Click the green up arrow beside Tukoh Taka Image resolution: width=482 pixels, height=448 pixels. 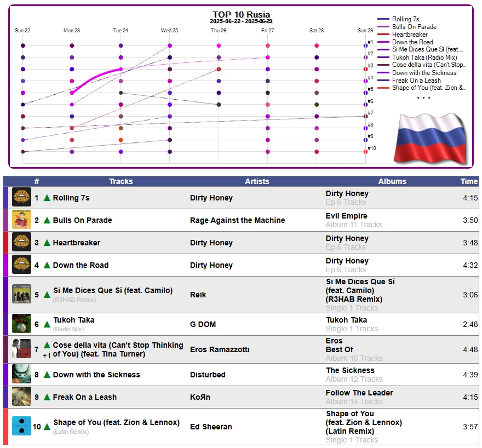[x=47, y=324]
